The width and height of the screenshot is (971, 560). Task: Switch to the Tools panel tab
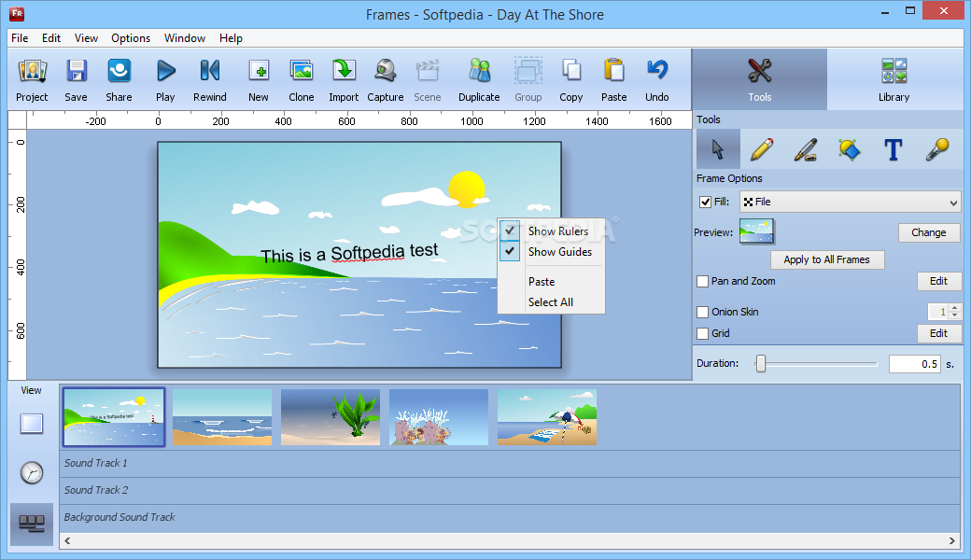click(759, 80)
